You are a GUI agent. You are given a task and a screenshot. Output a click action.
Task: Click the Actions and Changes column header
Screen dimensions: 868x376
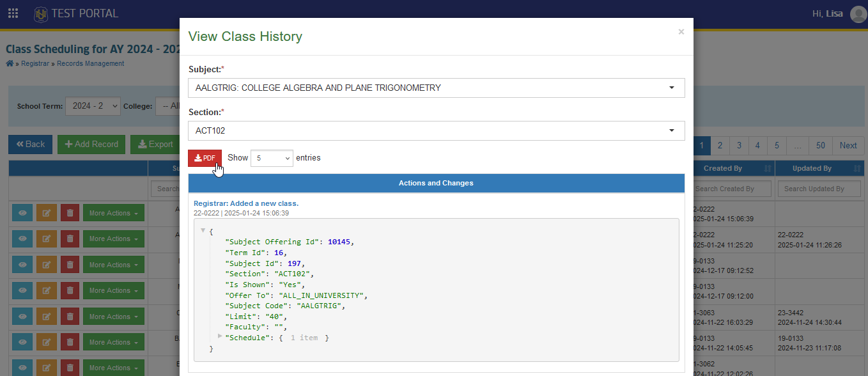pyautogui.click(x=437, y=183)
